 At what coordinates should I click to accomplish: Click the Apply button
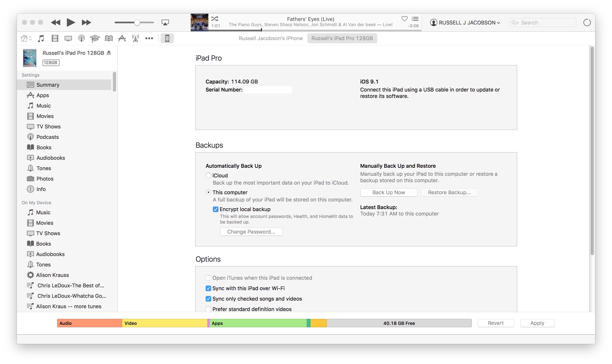tap(537, 323)
